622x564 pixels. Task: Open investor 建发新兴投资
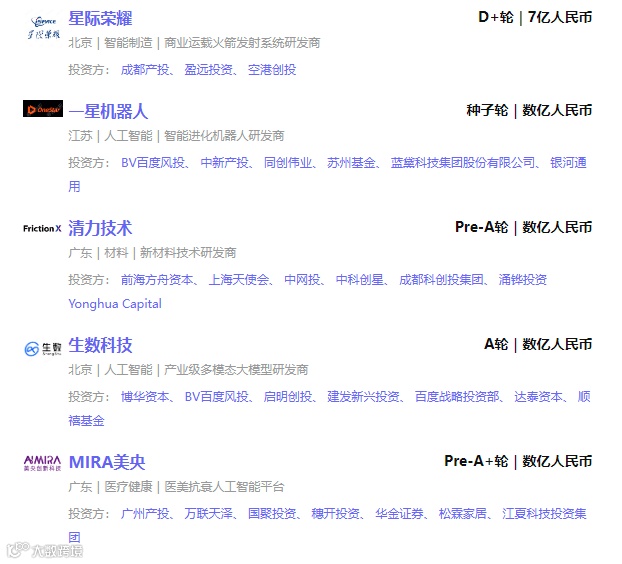pyautogui.click(x=363, y=396)
